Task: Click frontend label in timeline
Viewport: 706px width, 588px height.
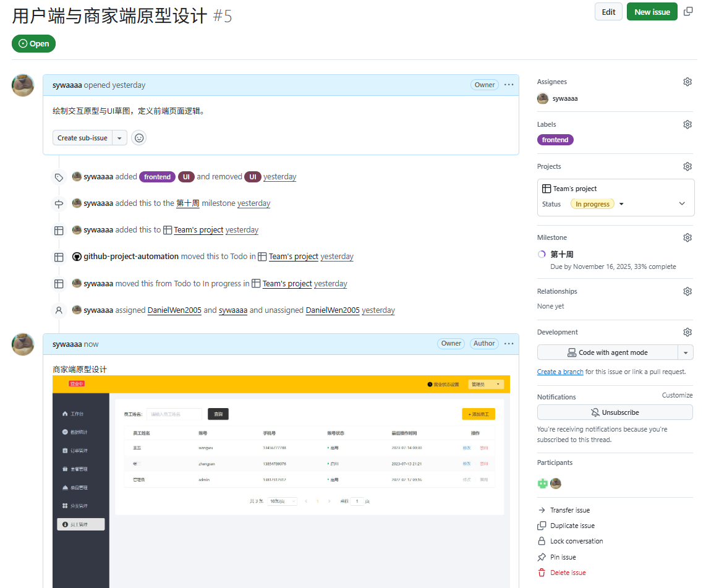Action: click(157, 177)
